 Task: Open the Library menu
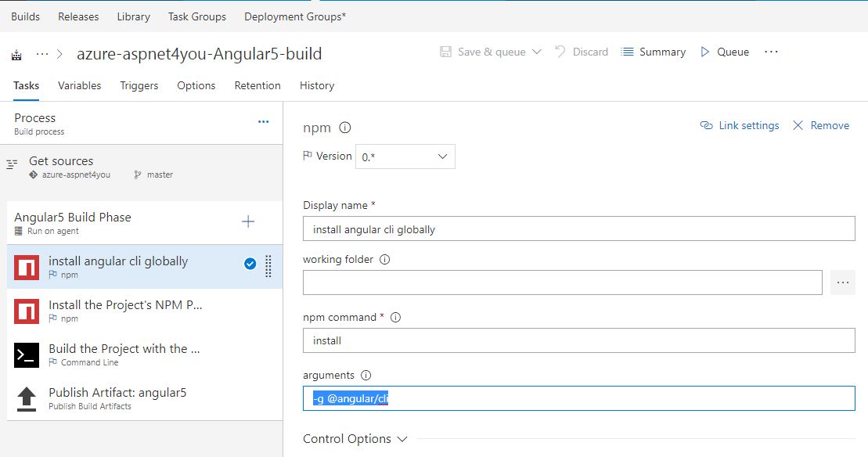(133, 16)
